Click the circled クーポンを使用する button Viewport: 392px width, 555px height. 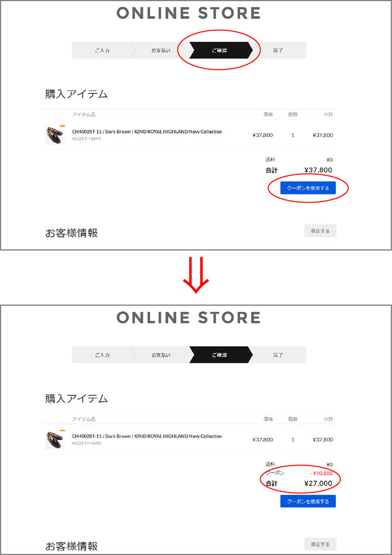(x=308, y=187)
